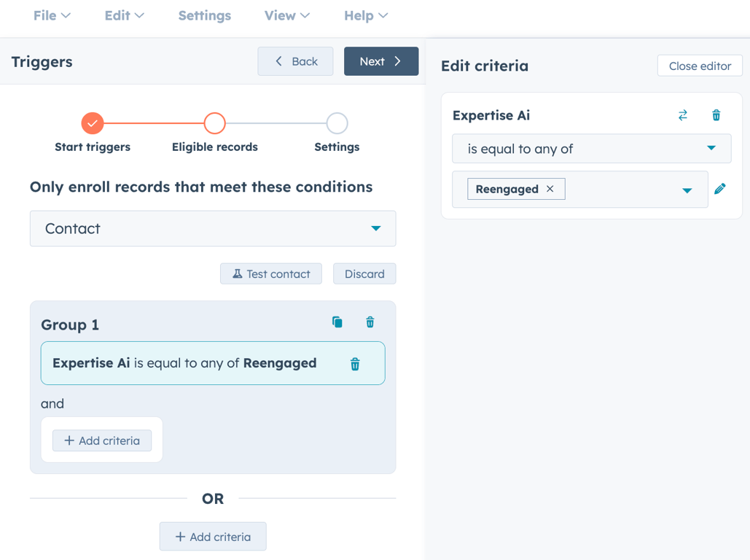Screen dimensions: 750x560
Task: Delete Group 1 with its trash icon
Action: click(370, 322)
